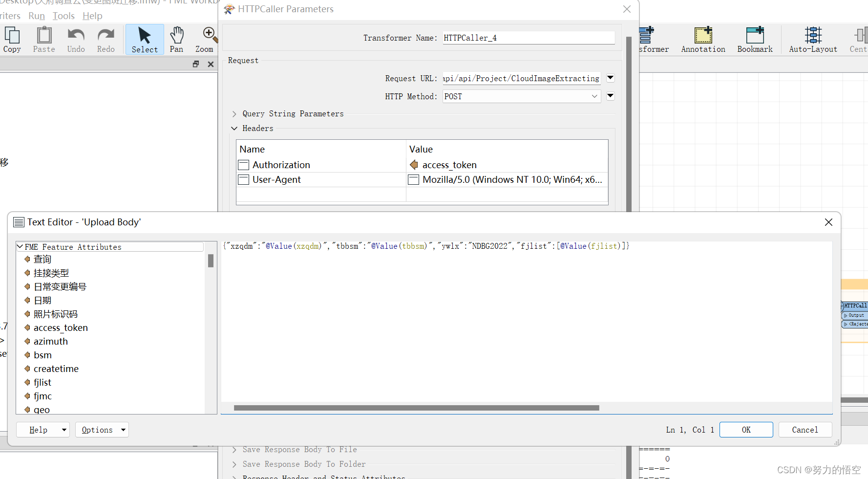Open the Options button dropdown
Screen dimensions: 868x479
pos(123,430)
